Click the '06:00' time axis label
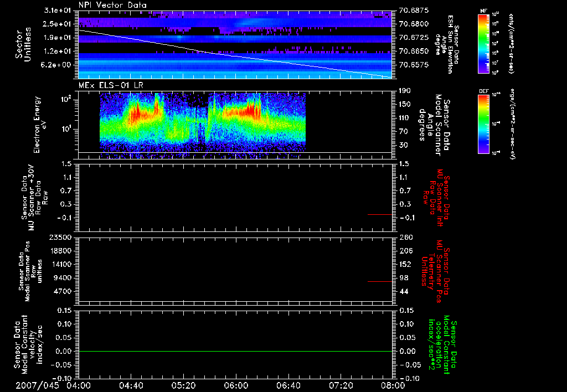The width and height of the screenshot is (567, 392). tap(236, 385)
